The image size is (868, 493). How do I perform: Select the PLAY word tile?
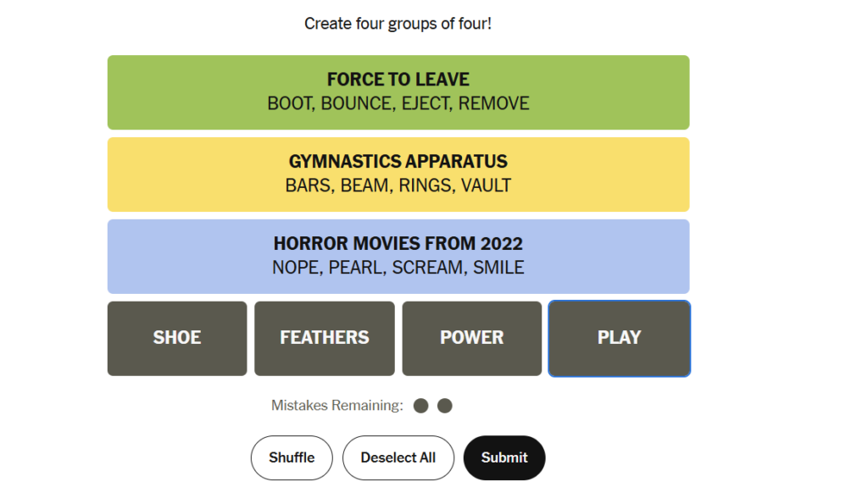click(619, 339)
